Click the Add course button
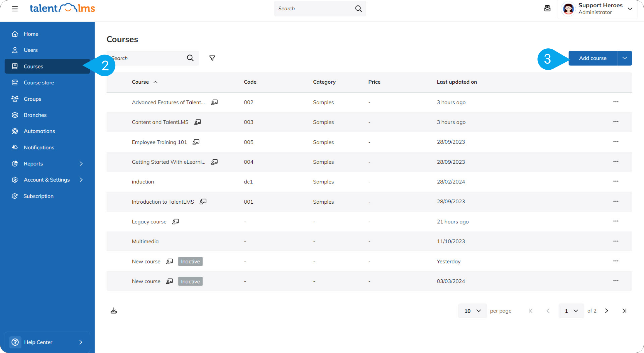This screenshot has height=353, width=644. [593, 58]
